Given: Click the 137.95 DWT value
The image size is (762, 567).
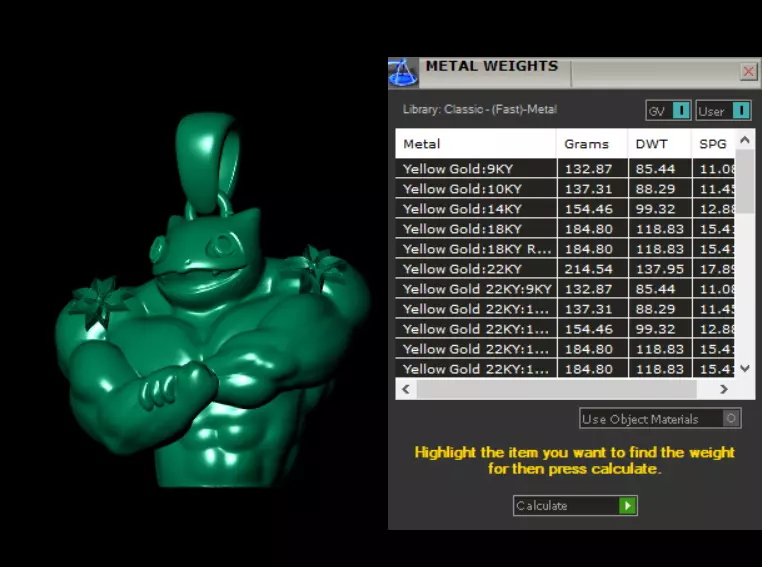Looking at the screenshot, I should [659, 269].
